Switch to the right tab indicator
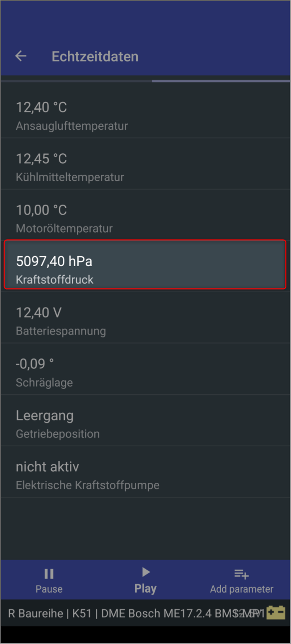Image resolution: width=291 pixels, height=644 pixels. (x=221, y=80)
